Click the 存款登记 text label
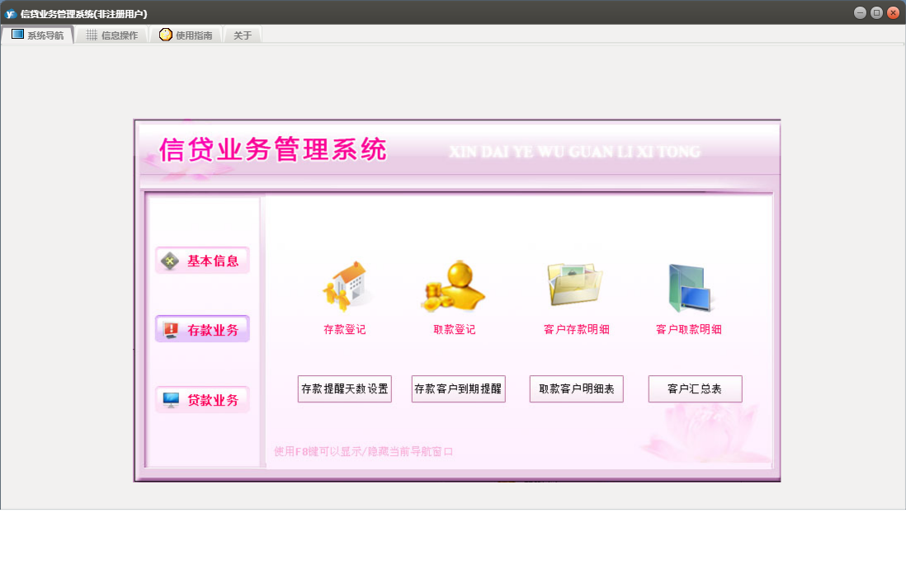The width and height of the screenshot is (906, 588). click(x=344, y=329)
